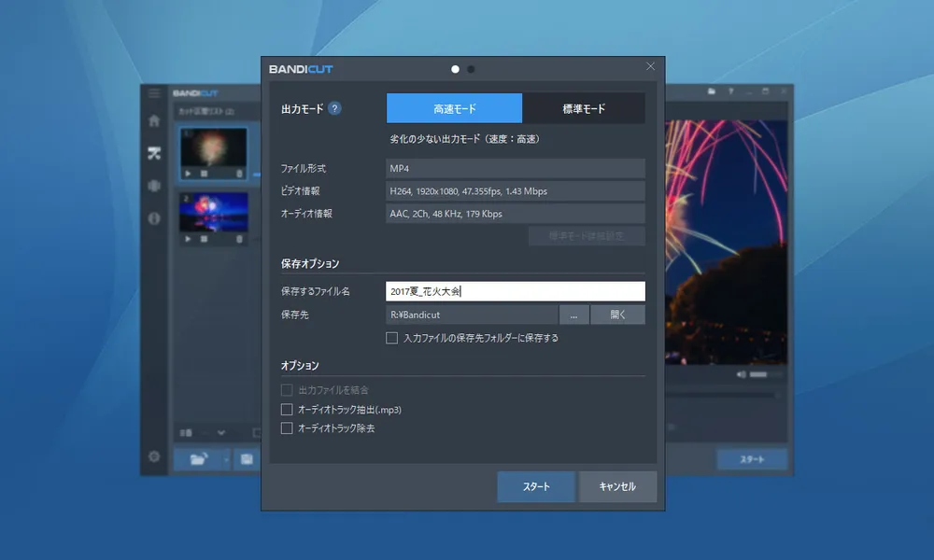Open save folder with 開く button
The height and width of the screenshot is (560, 934).
tap(617, 315)
